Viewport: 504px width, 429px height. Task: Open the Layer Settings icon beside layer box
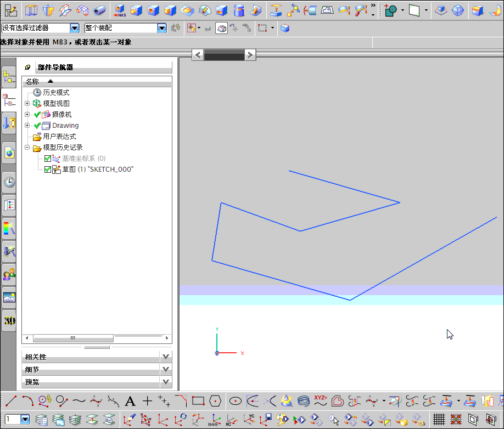(41, 419)
